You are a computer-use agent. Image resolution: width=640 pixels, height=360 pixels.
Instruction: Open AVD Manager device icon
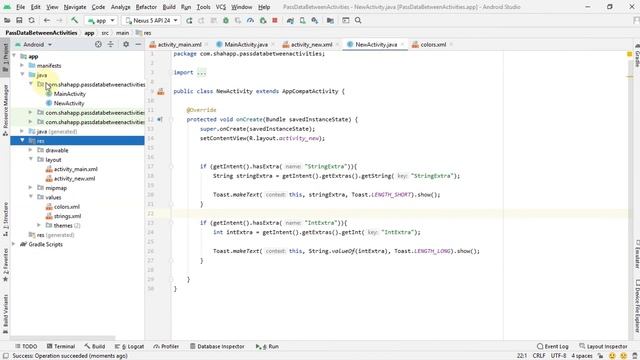click(x=302, y=20)
